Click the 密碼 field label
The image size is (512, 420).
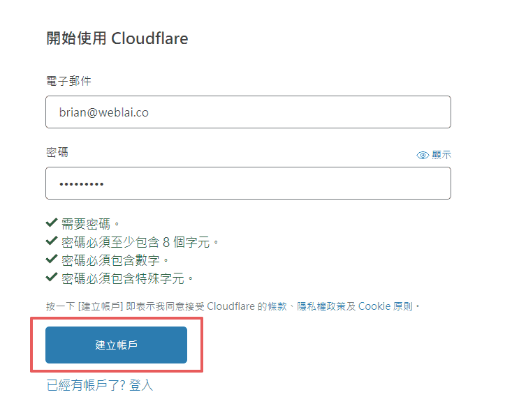[x=57, y=152]
